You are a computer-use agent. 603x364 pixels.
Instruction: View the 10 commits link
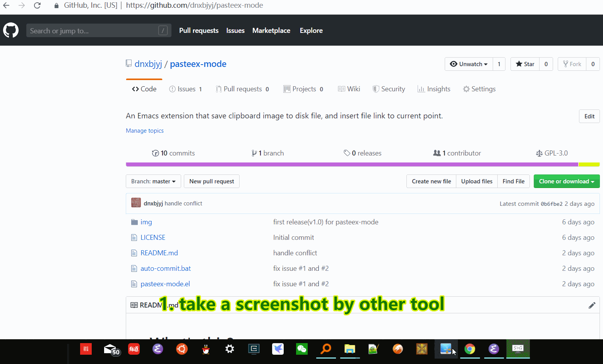173,153
